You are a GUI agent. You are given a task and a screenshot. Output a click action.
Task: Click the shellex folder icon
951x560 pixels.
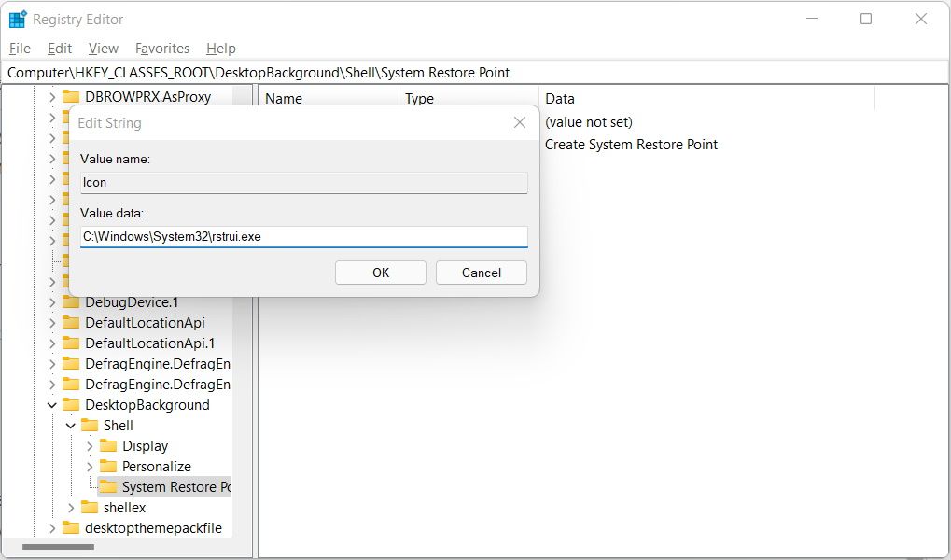90,507
